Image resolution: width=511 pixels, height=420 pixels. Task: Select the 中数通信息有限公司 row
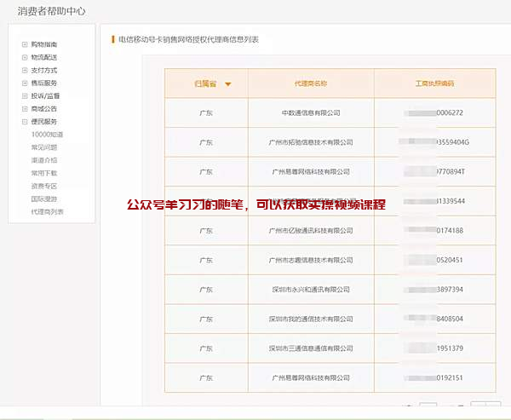pyautogui.click(x=311, y=112)
